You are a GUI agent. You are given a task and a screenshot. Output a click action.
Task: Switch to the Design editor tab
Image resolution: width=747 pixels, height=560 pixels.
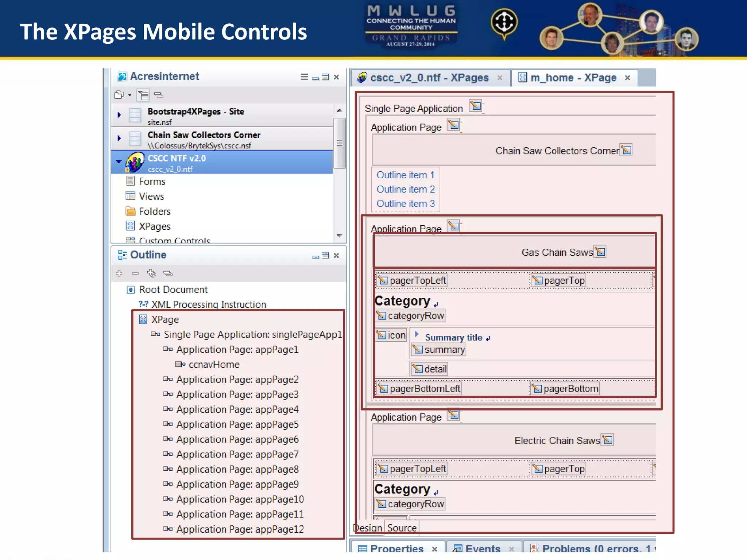click(x=368, y=528)
